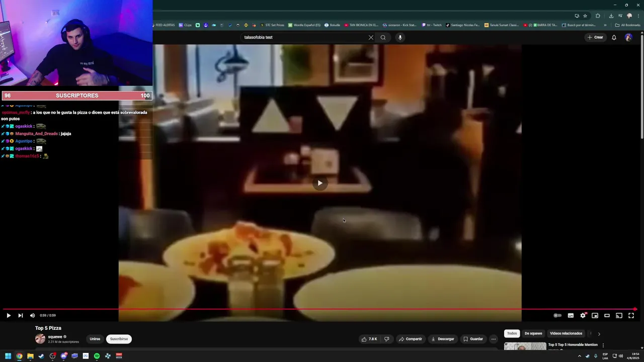Viewport: 644px width, 362px height.
Task: Open Steam from the taskbar
Action: coord(41,356)
